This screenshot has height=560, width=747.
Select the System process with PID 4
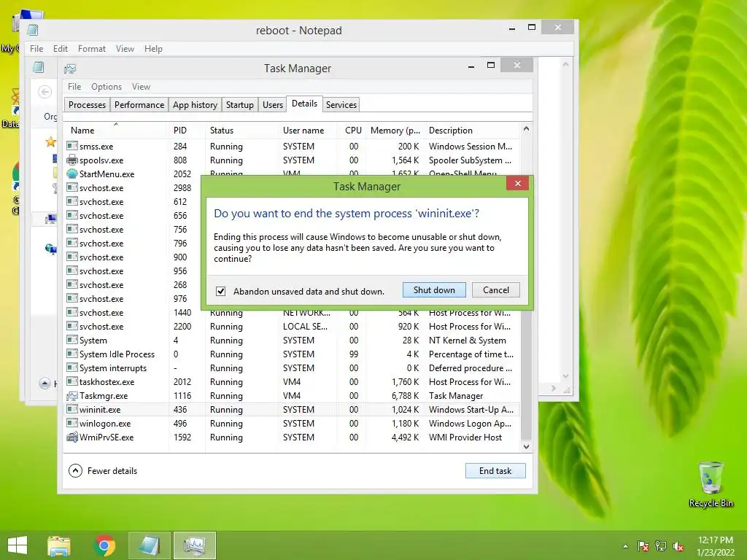[x=292, y=341]
